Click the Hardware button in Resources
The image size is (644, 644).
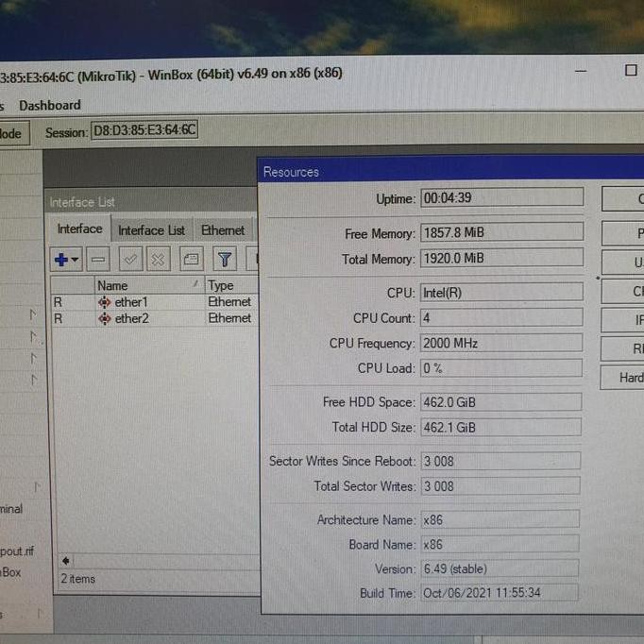[622, 378]
